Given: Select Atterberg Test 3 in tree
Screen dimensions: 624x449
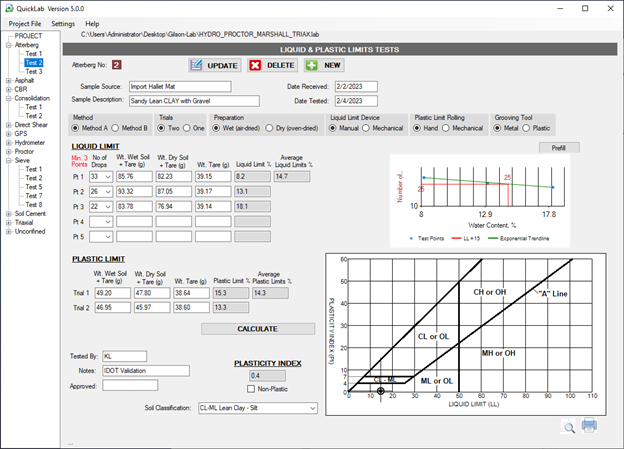Looking at the screenshot, I should [33, 72].
